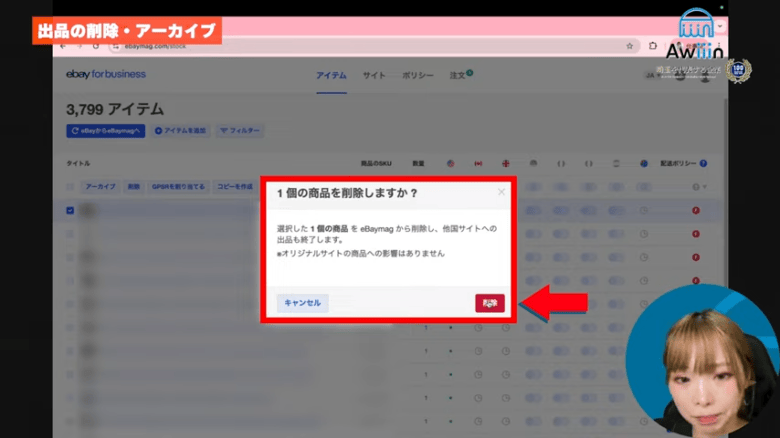Bookmark page with the star icon
The height and width of the screenshot is (438, 780).
click(x=629, y=45)
